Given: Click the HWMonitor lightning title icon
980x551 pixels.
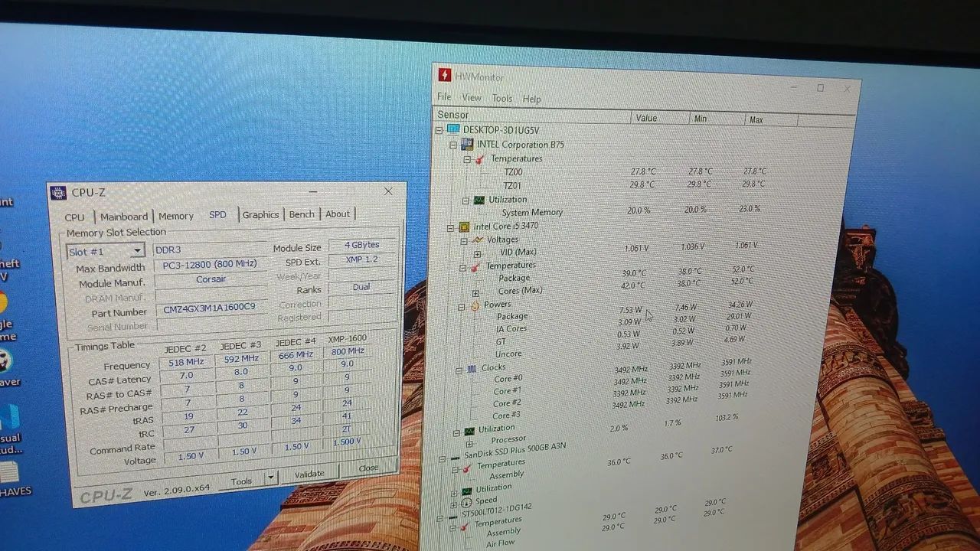Looking at the screenshot, I should 445,74.
